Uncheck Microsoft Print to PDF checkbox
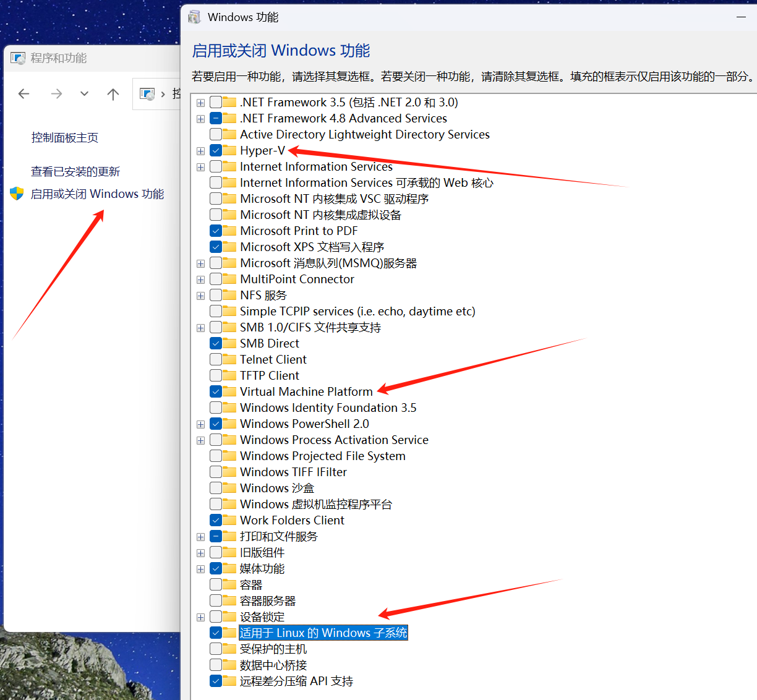The image size is (757, 700). coord(216,231)
